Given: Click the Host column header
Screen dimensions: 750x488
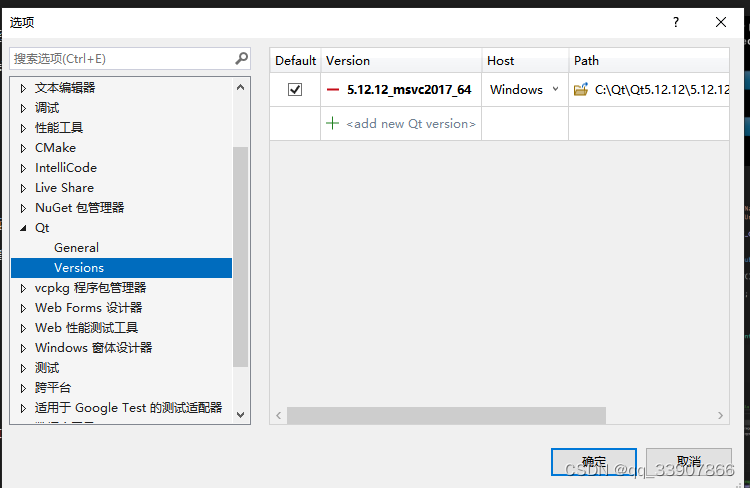Looking at the screenshot, I should click(525, 61).
